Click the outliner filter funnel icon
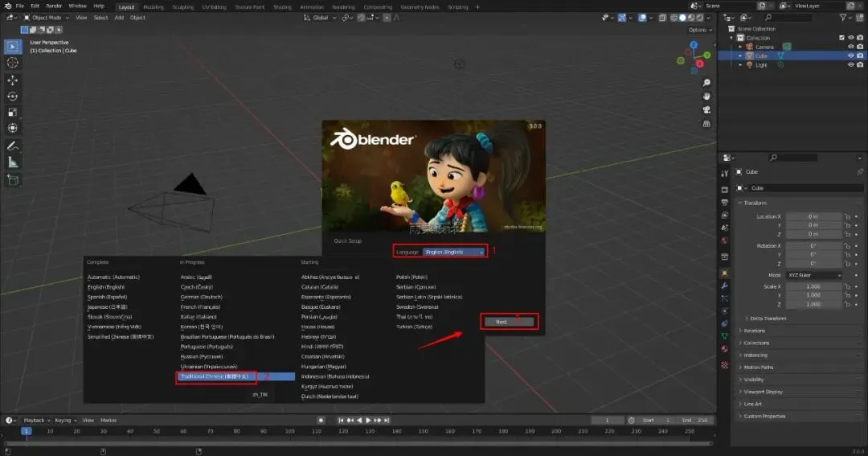868x456 pixels. [x=843, y=18]
